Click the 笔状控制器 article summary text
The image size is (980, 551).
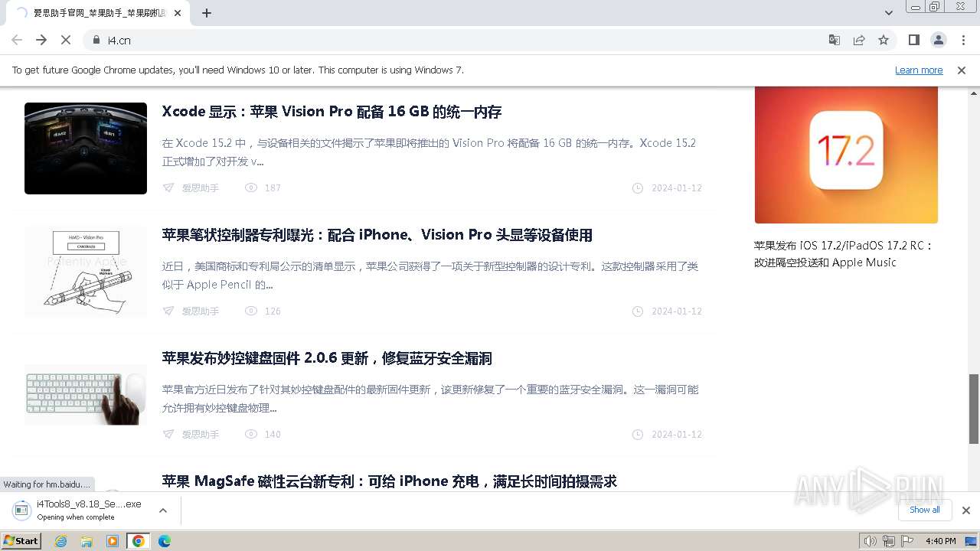point(430,275)
